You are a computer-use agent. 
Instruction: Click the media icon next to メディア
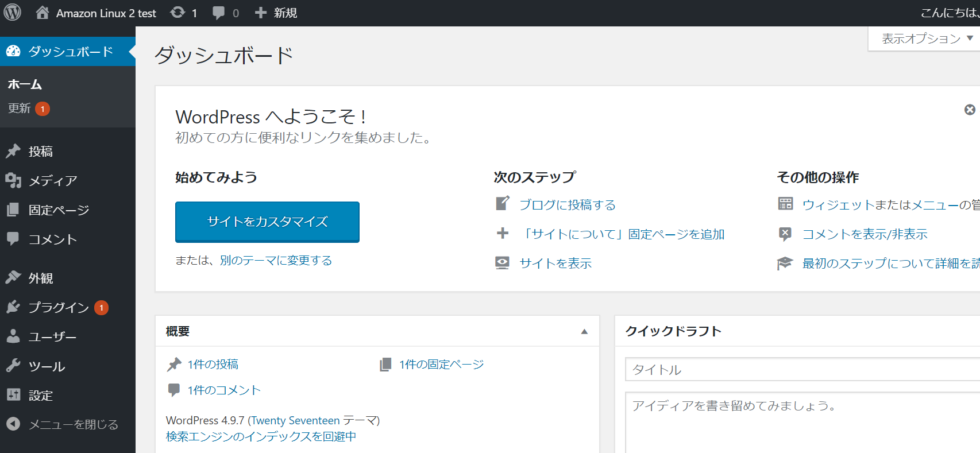(13, 180)
